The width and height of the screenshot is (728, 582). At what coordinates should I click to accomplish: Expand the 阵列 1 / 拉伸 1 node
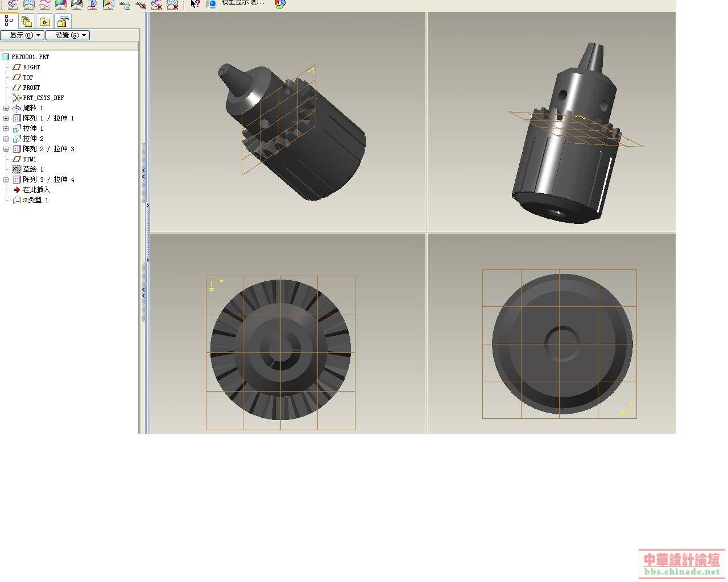point(6,118)
